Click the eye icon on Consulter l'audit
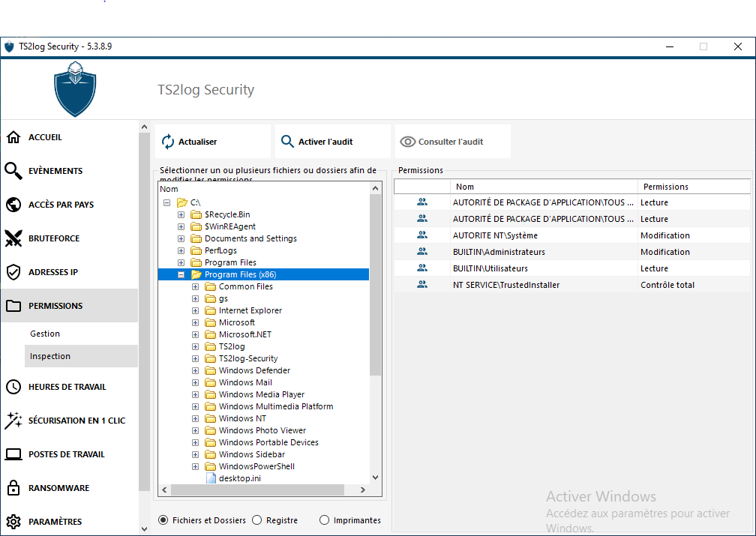This screenshot has width=756, height=536. tap(408, 142)
